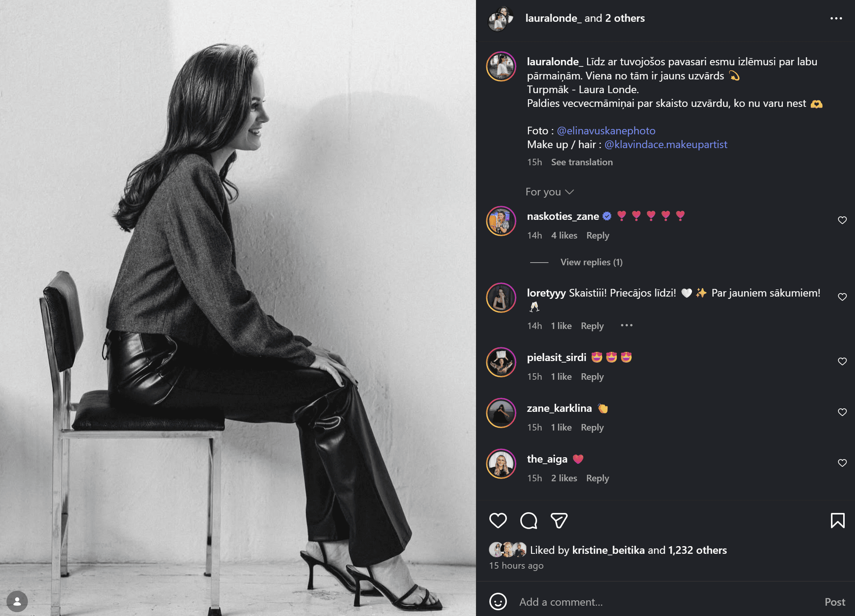Open the post's more options menu

point(836,18)
